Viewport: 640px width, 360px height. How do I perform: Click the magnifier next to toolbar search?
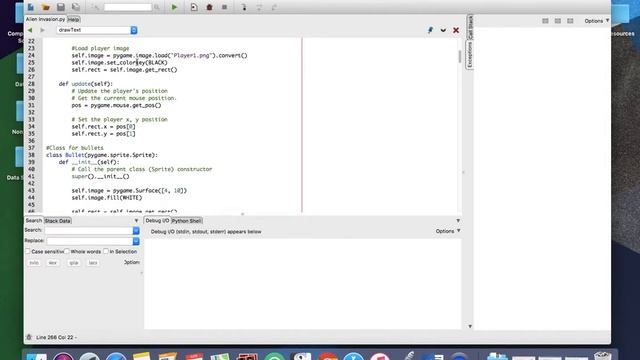tap(157, 7)
